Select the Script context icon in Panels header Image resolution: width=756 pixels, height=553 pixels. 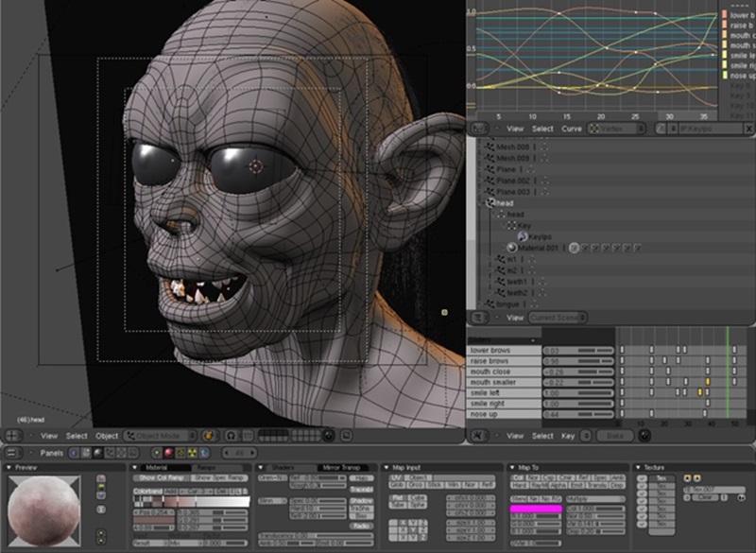click(86, 453)
